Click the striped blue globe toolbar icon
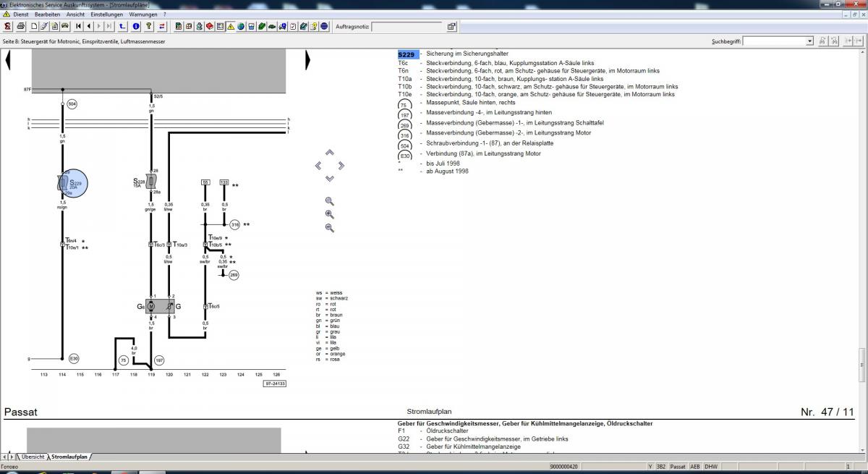This screenshot has height=474, width=868. click(x=324, y=27)
